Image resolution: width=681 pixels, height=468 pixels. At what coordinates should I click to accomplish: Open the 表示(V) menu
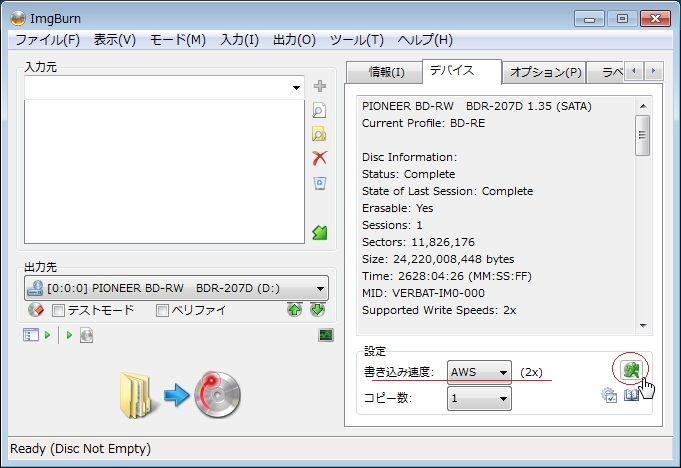115,40
